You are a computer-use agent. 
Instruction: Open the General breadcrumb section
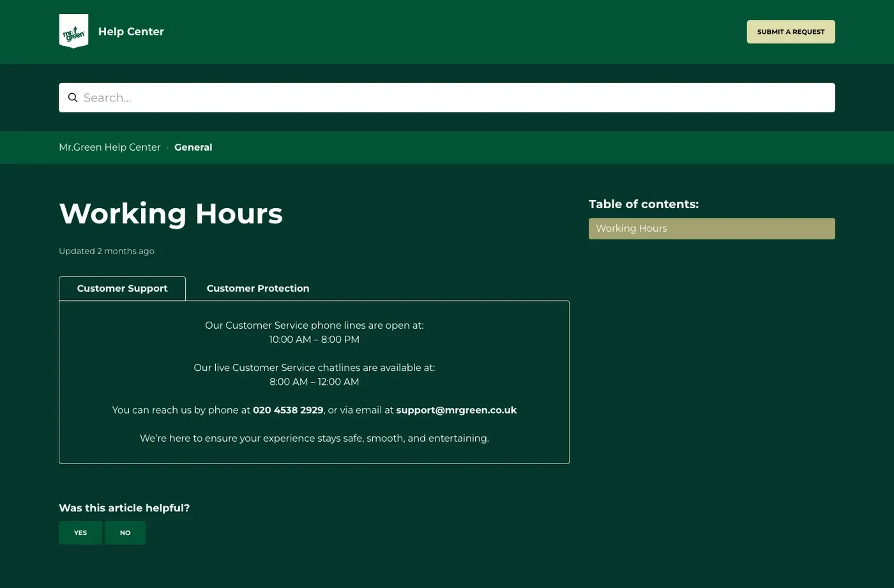[x=193, y=147]
